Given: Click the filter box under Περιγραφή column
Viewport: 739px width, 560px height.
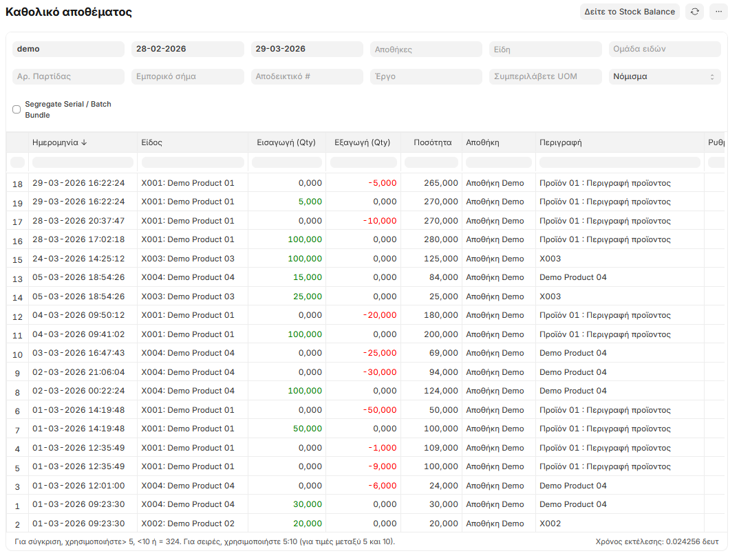Looking at the screenshot, I should 619,162.
